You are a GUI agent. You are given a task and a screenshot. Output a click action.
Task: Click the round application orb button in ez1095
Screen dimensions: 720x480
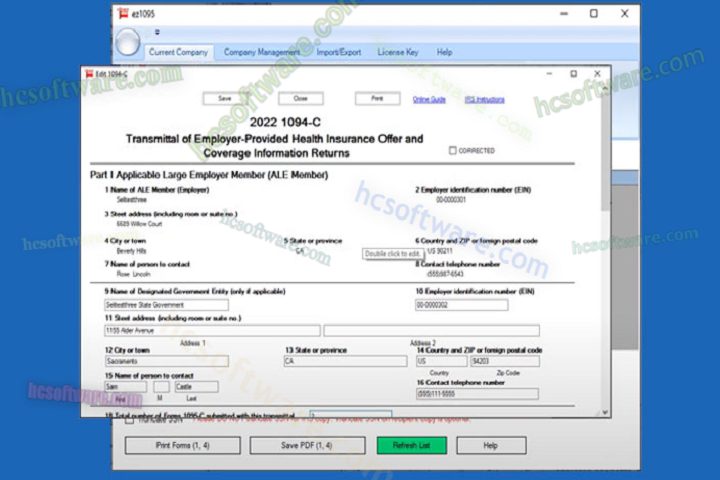[x=127, y=42]
